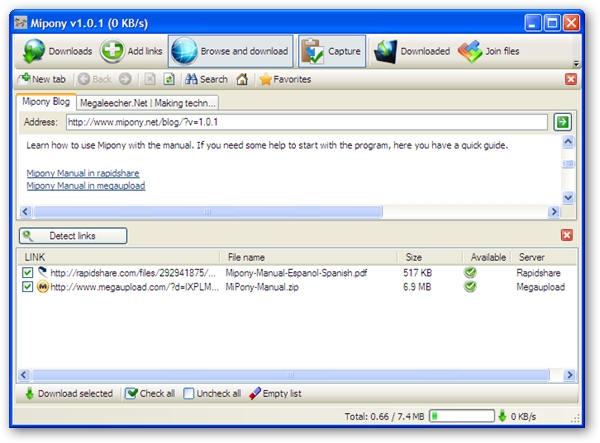The width and height of the screenshot is (600, 443).
Task: Click the Megaupload M icon in row
Action: [42, 287]
